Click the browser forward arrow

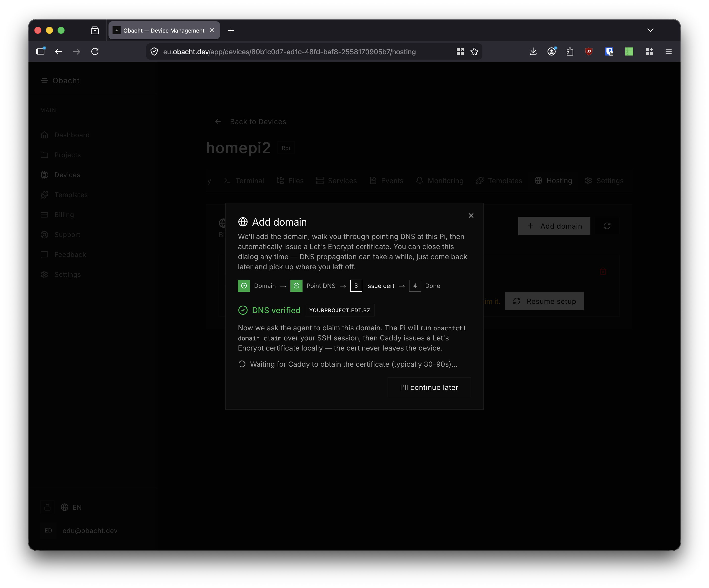[x=77, y=51]
